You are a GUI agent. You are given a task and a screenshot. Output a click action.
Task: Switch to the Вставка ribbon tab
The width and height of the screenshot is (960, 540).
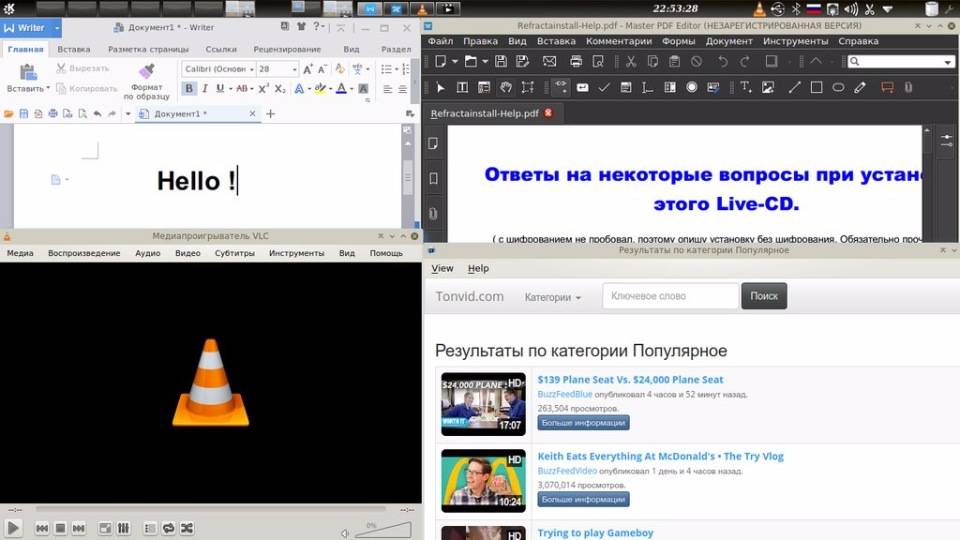[x=73, y=49]
